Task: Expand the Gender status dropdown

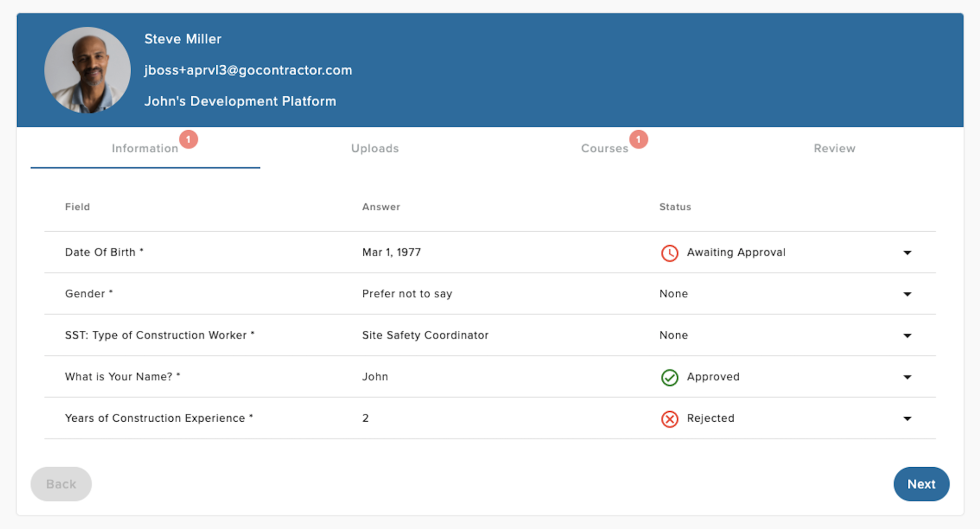Action: pyautogui.click(x=907, y=293)
